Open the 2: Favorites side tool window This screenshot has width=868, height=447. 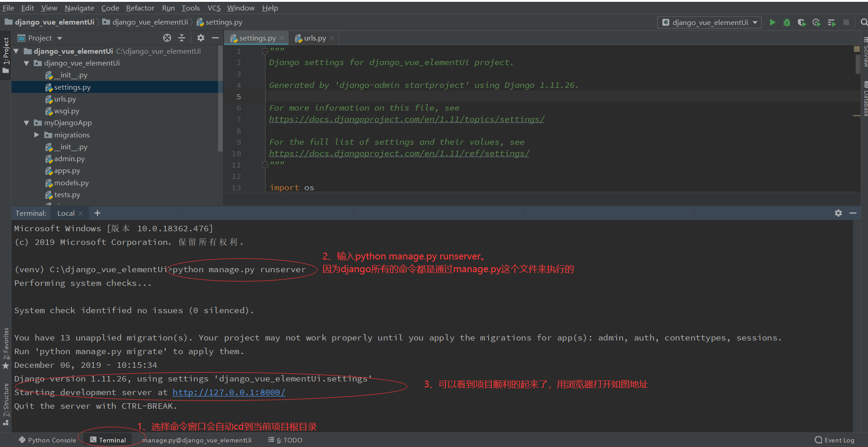click(x=6, y=348)
